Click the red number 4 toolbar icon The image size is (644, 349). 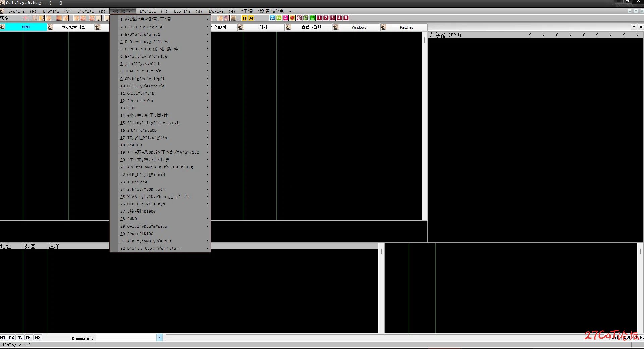[339, 18]
